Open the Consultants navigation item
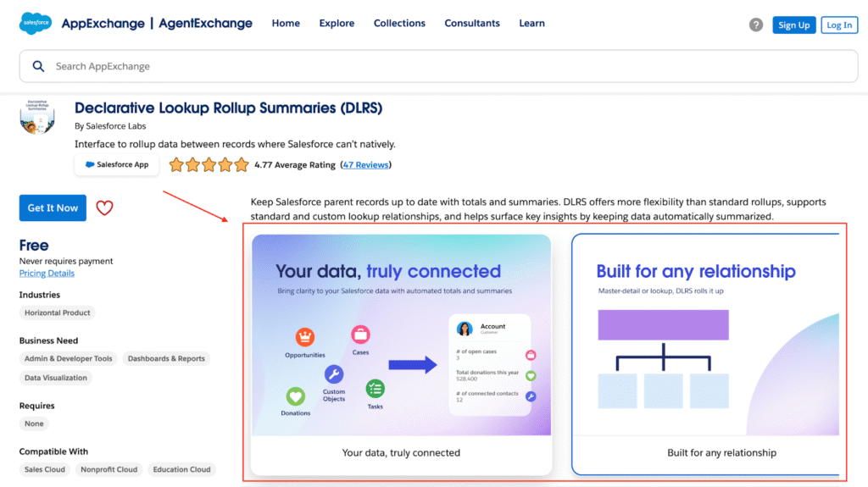868x487 pixels. coord(472,23)
